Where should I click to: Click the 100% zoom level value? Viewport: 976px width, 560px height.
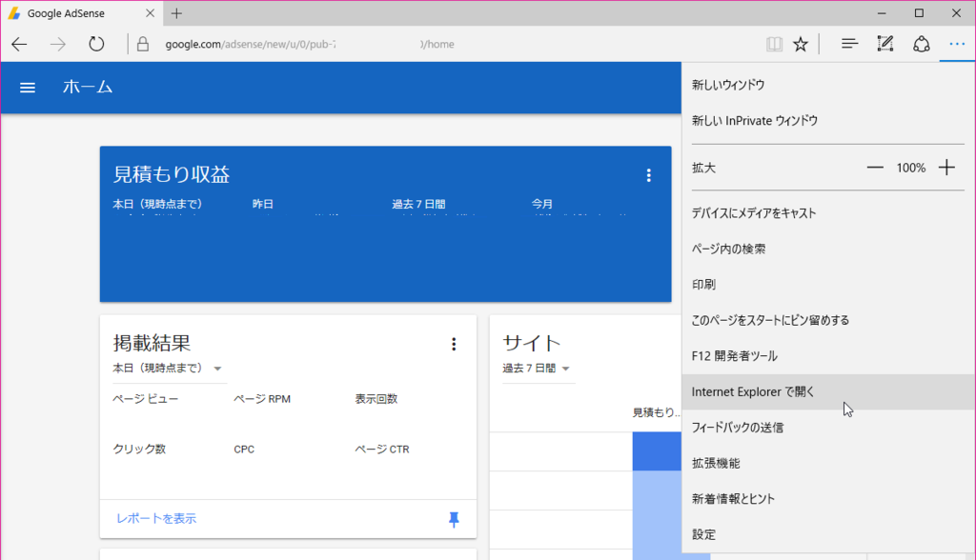(910, 168)
